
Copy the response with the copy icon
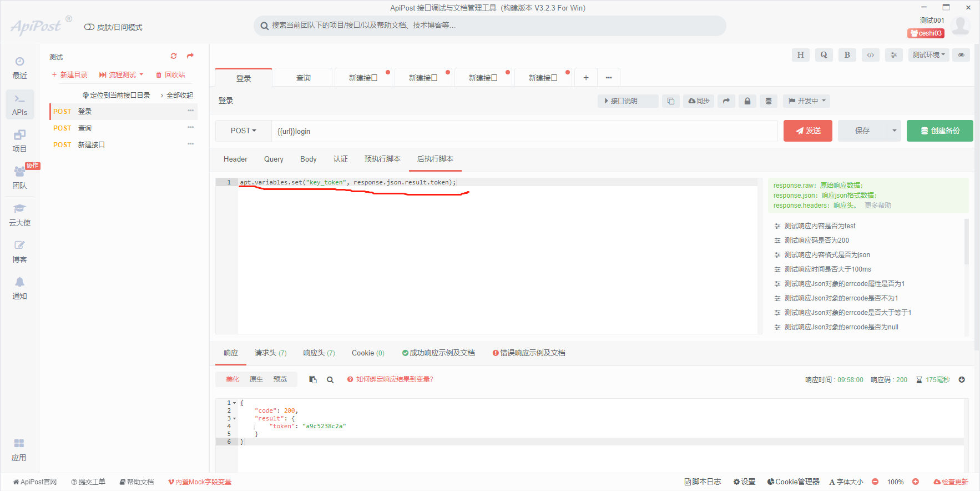[x=313, y=380]
